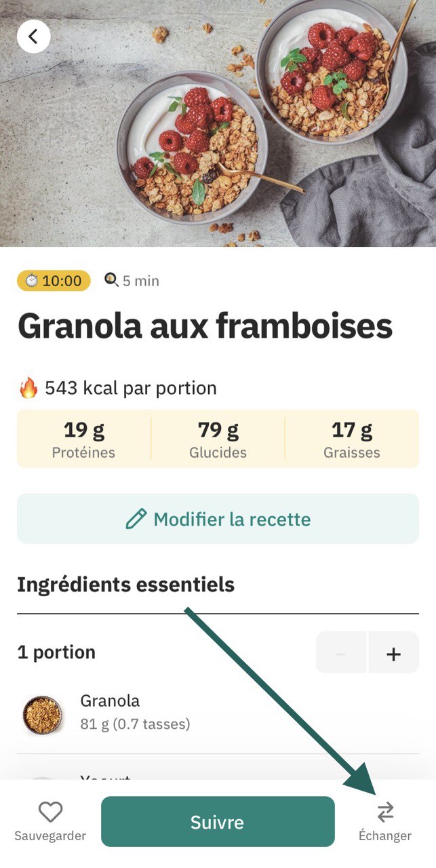Tap the 10:00 timer badge

(x=53, y=280)
